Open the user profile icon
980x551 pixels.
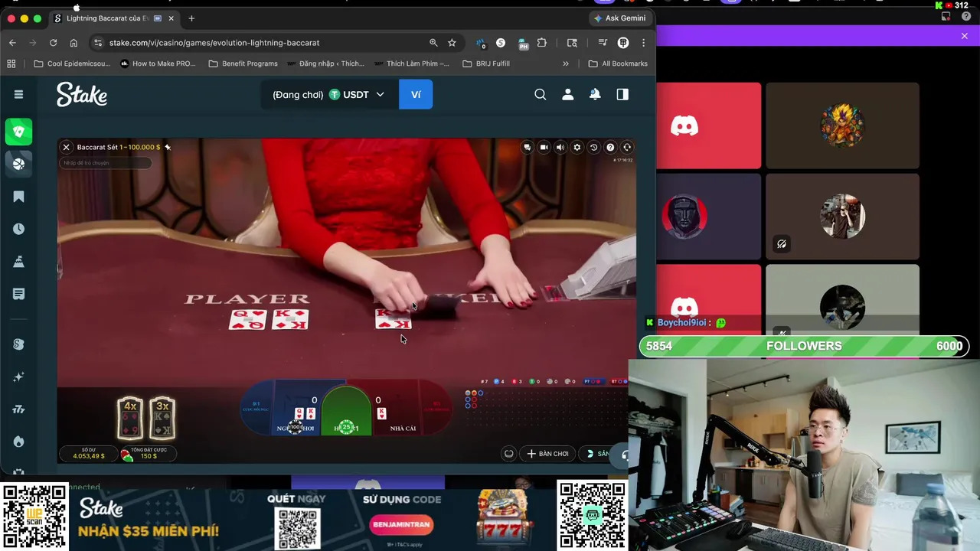click(567, 94)
